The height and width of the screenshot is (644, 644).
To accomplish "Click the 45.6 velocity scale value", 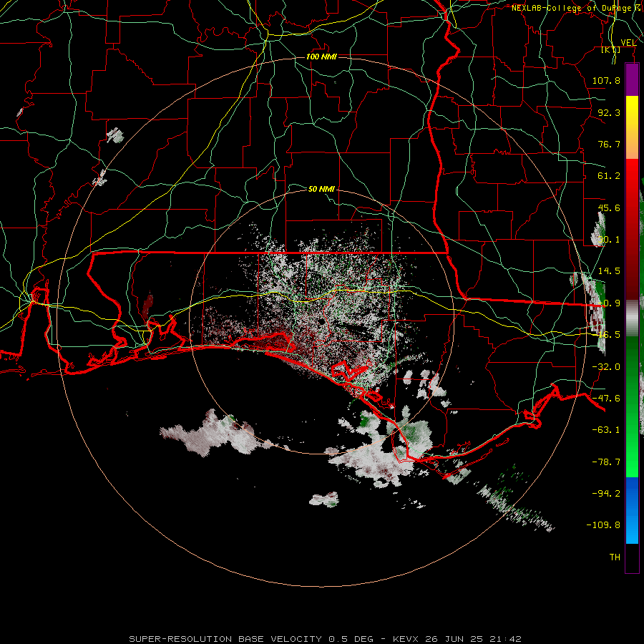I will [609, 208].
